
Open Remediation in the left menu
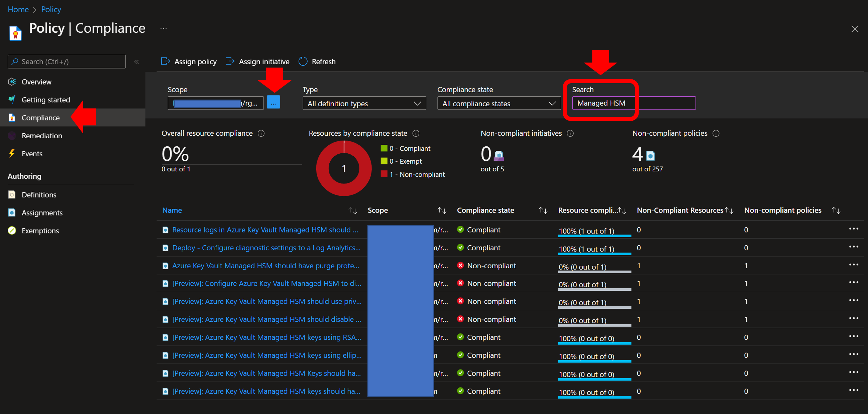(x=42, y=135)
